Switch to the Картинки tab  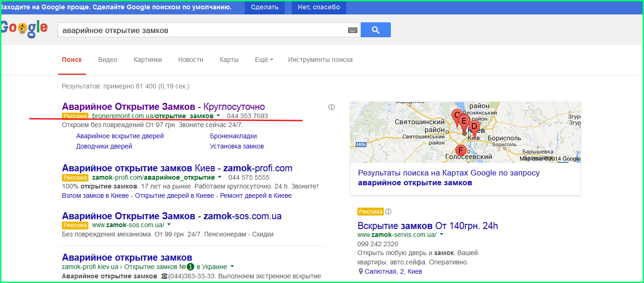148,60
